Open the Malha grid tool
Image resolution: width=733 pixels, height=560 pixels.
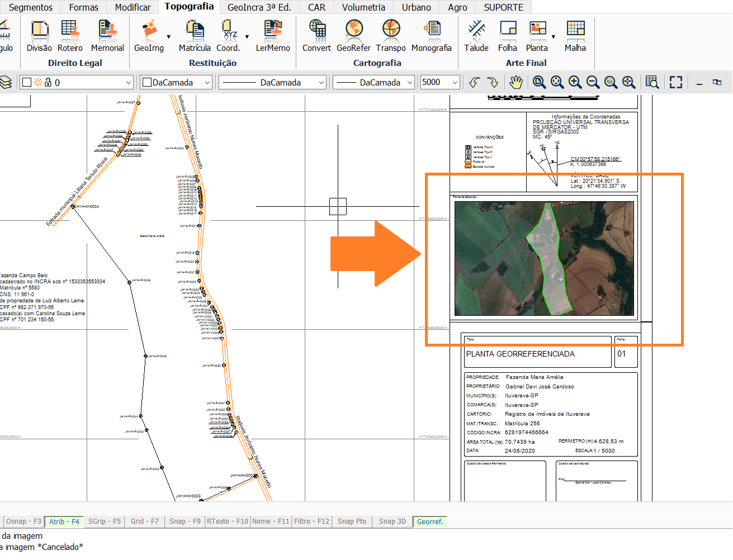[x=575, y=36]
